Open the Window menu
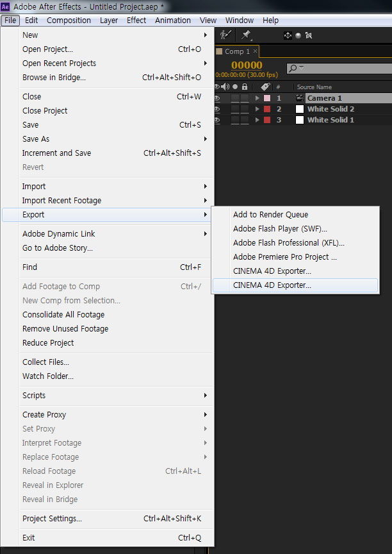Screen dimensions: 392x554 coord(240,21)
